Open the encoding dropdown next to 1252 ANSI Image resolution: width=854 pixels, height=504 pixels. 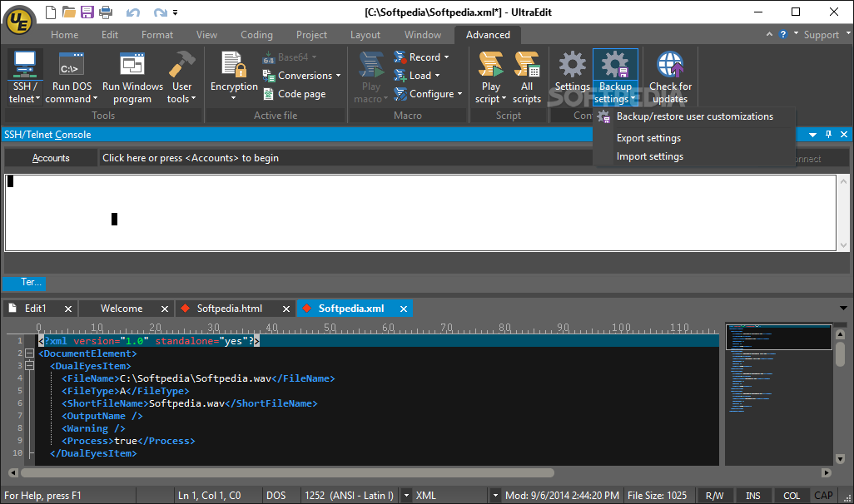pyautogui.click(x=405, y=496)
